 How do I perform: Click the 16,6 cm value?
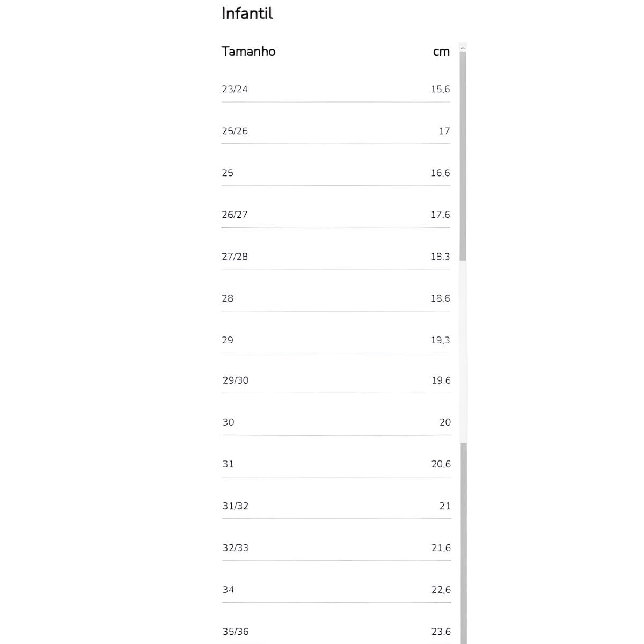440,173
